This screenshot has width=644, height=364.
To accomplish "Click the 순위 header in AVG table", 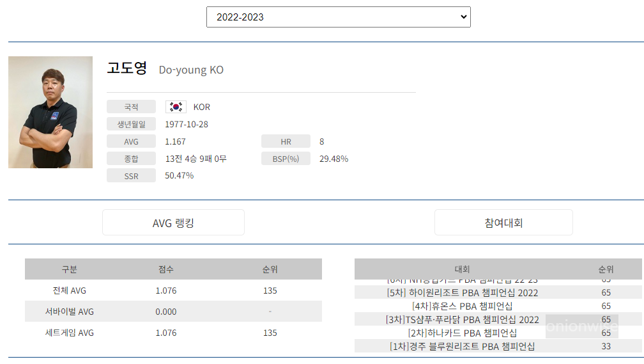I will pyautogui.click(x=270, y=269).
